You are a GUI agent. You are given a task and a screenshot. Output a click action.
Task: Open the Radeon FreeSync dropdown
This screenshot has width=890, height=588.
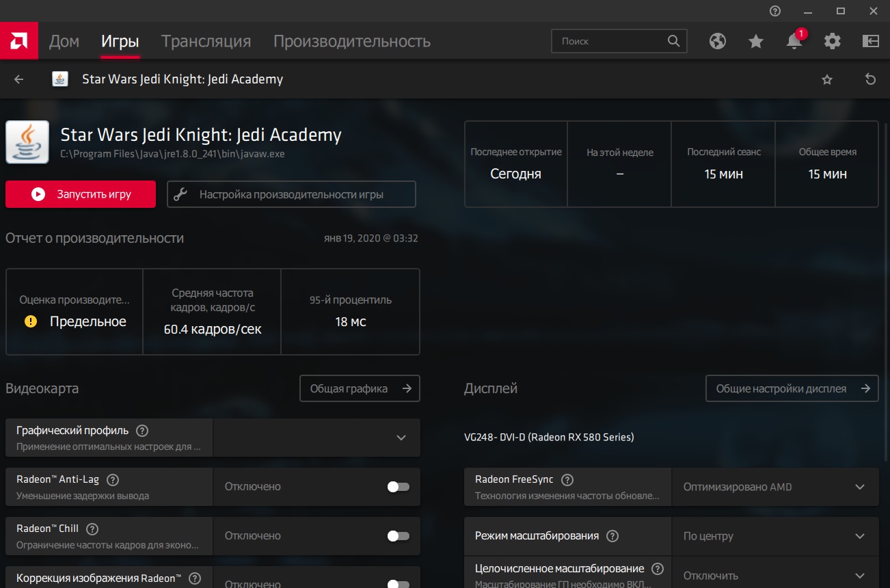(x=859, y=487)
